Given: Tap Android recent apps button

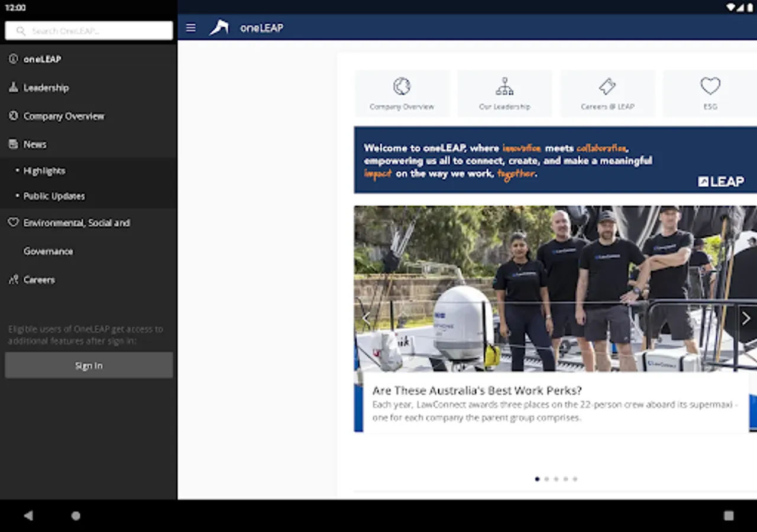Looking at the screenshot, I should pyautogui.click(x=729, y=515).
